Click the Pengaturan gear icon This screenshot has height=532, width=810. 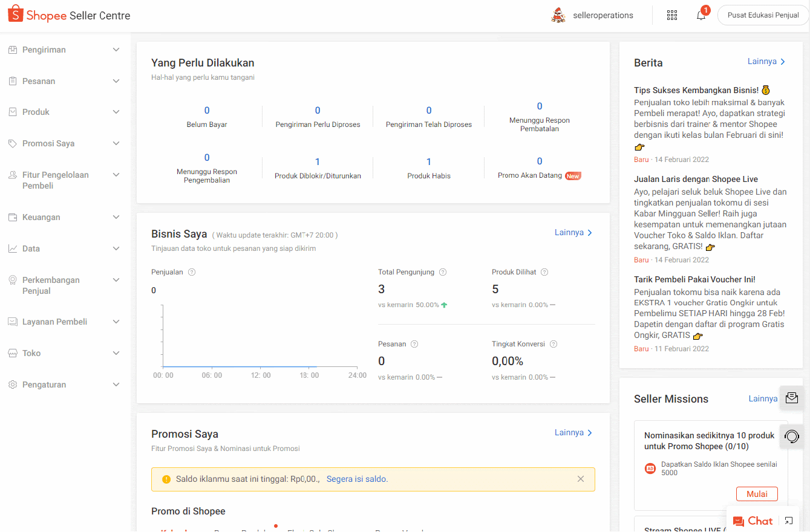[x=13, y=384]
